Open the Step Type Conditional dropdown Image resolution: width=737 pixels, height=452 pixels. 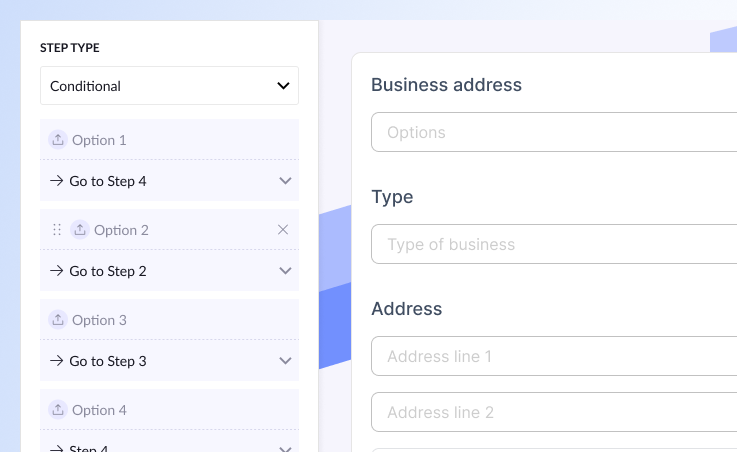tap(169, 86)
